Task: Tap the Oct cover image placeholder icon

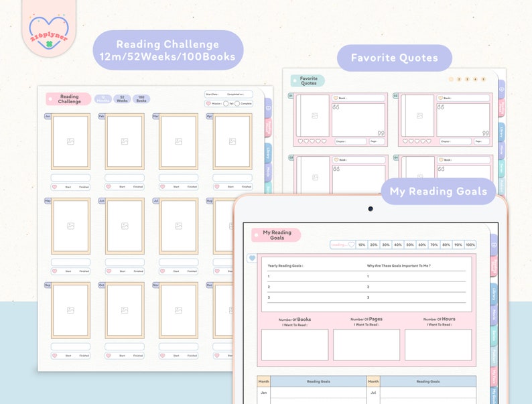Action: pos(125,310)
